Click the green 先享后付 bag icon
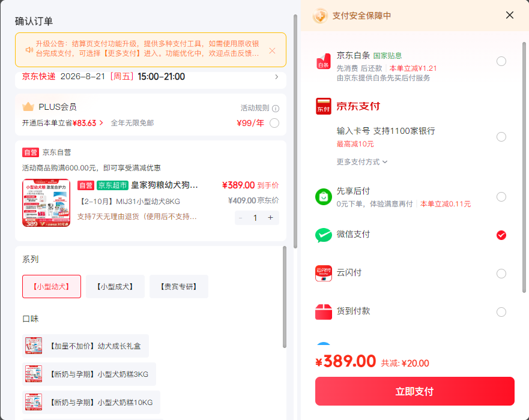The height and width of the screenshot is (420, 529). (323, 197)
